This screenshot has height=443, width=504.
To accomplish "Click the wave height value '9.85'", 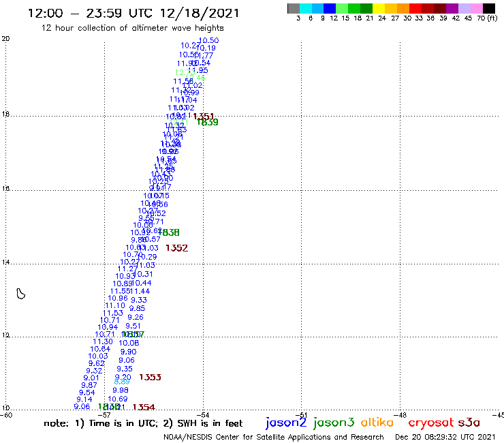I will [x=138, y=308].
